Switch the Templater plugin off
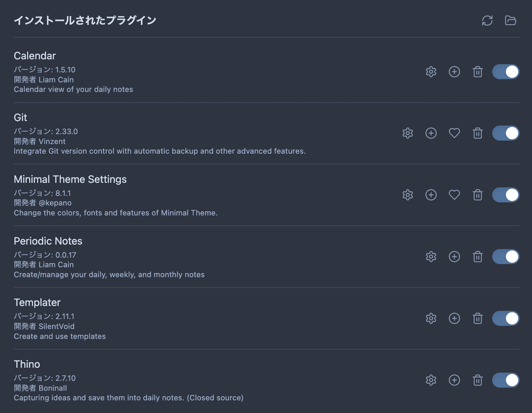Screen dimensions: 532x413 [505, 318]
